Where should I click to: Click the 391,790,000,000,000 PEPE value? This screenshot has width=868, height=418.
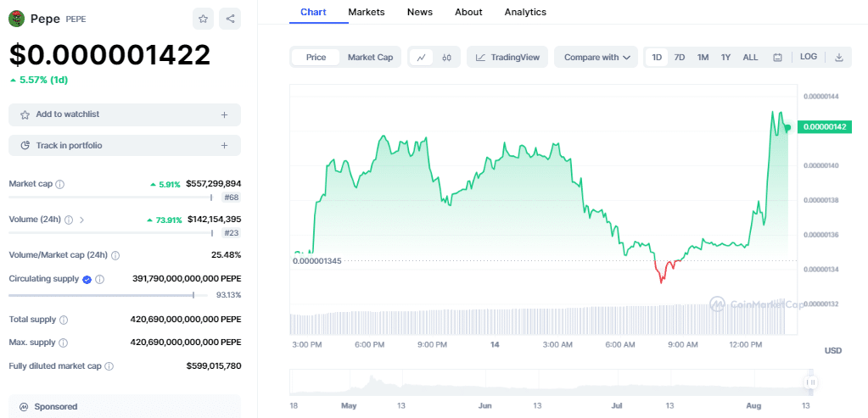pos(187,279)
